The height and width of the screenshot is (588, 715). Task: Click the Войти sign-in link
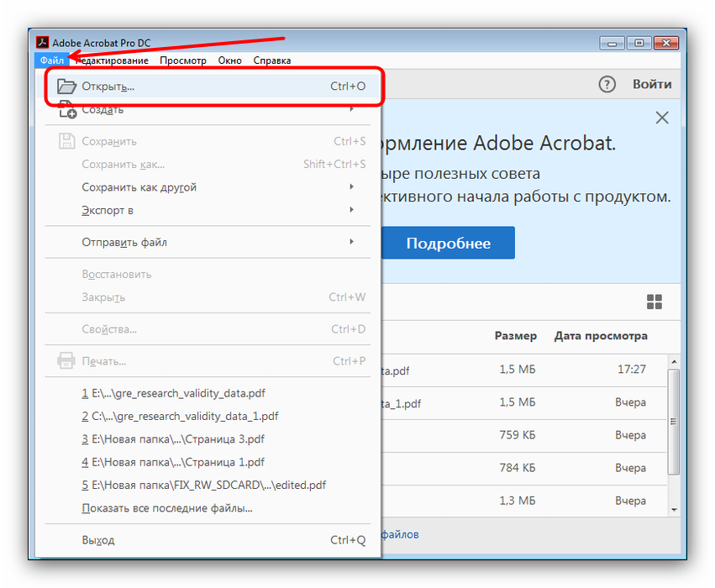(652, 84)
